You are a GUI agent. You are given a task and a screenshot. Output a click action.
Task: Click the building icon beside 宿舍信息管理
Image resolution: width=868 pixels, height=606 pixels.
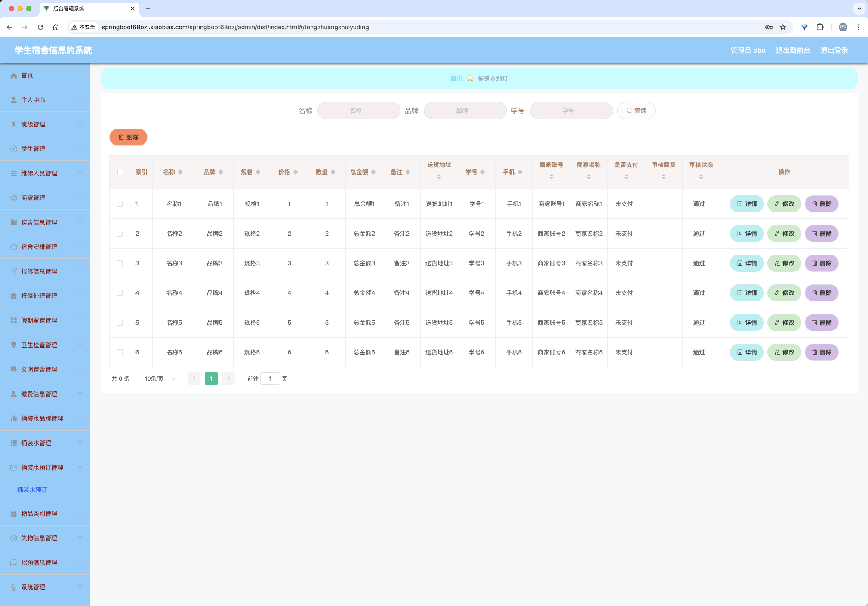(x=14, y=222)
